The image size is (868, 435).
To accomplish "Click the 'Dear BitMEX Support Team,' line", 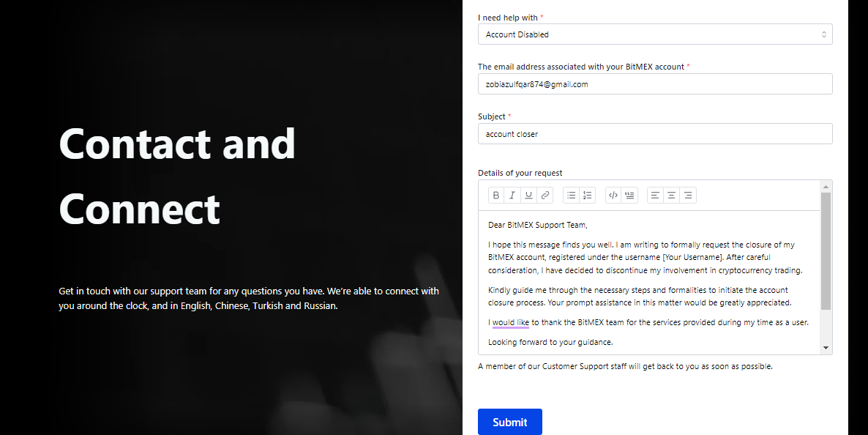I will (537, 225).
